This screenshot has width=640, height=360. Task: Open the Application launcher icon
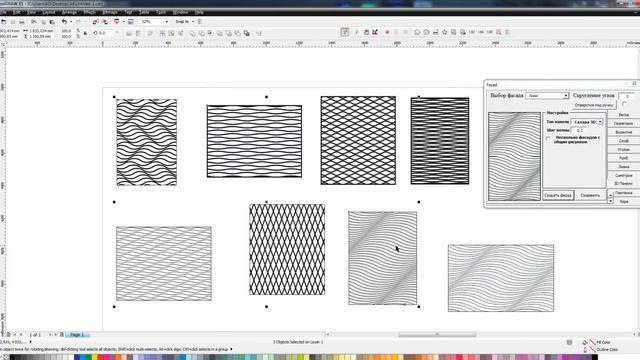(x=117, y=22)
